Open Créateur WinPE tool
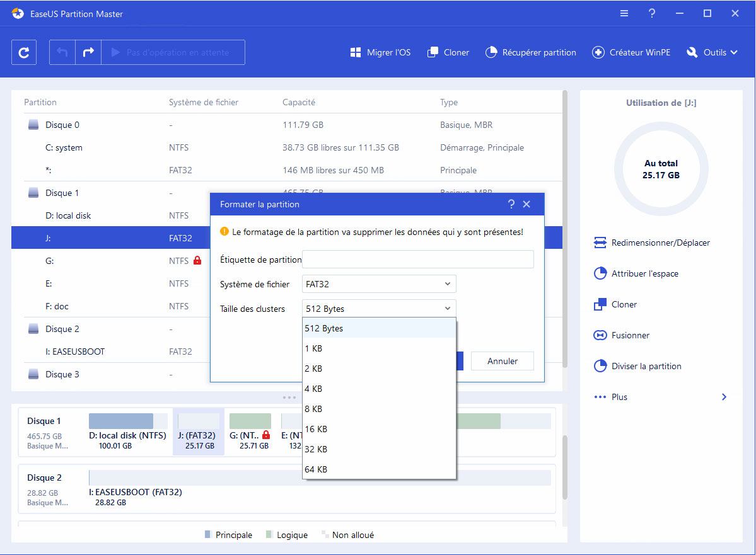 [x=631, y=52]
